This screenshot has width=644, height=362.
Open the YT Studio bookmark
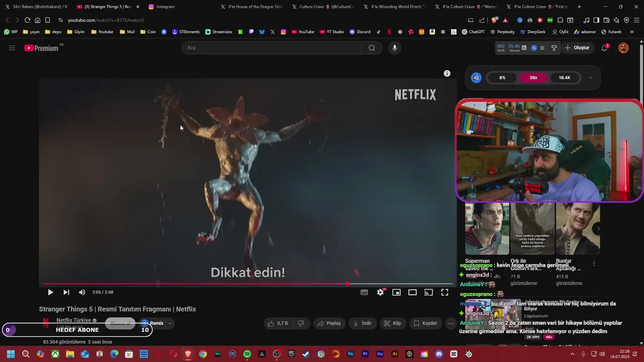tap(332, 32)
